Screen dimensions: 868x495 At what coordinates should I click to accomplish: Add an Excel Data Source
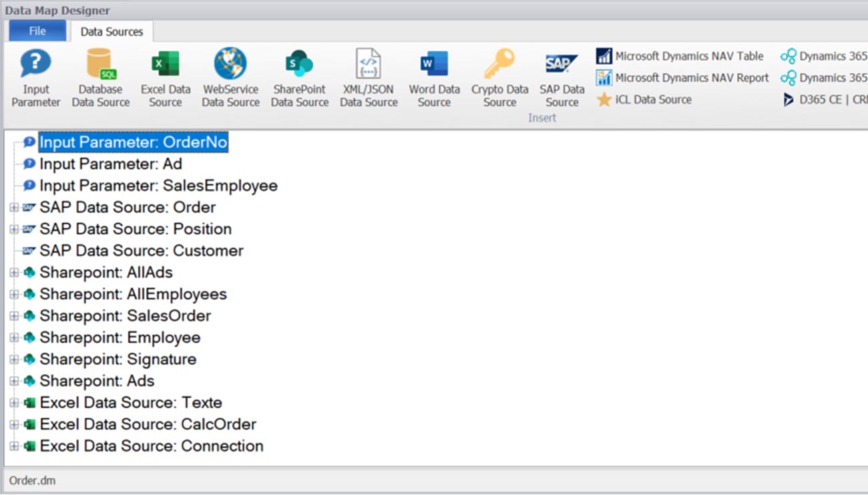point(166,79)
